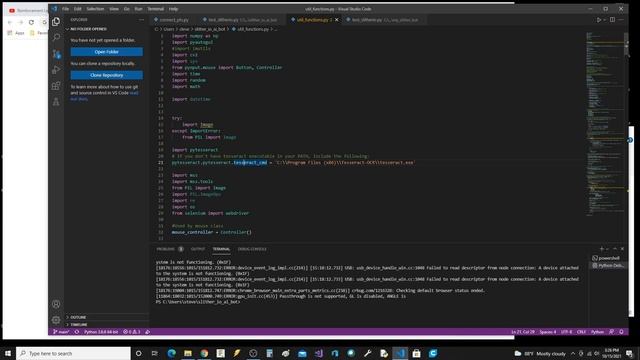Expand the Timeline section
640x360 pixels.
pyautogui.click(x=107, y=324)
